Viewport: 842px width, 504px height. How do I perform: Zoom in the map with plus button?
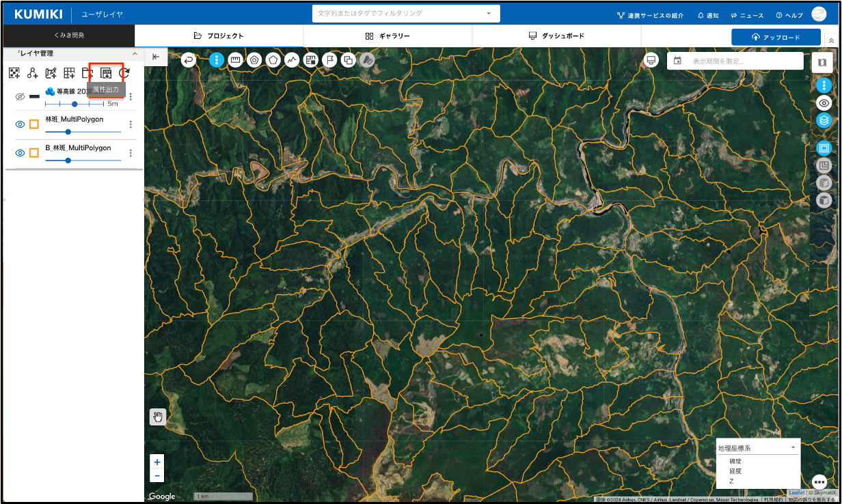coord(157,462)
